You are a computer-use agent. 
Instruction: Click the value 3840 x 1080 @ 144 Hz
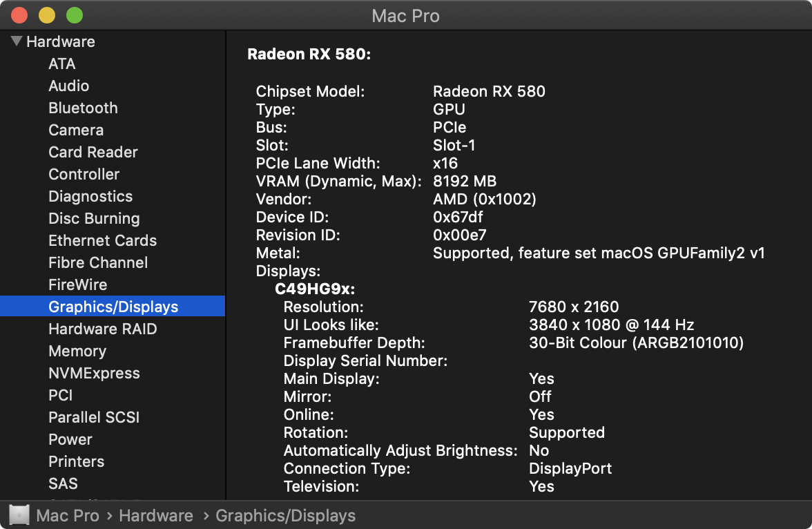pyautogui.click(x=611, y=325)
